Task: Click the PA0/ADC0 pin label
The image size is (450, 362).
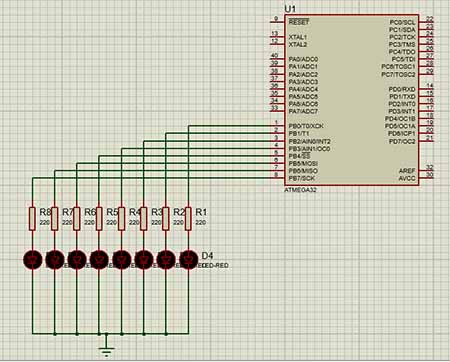Action: pyautogui.click(x=303, y=59)
